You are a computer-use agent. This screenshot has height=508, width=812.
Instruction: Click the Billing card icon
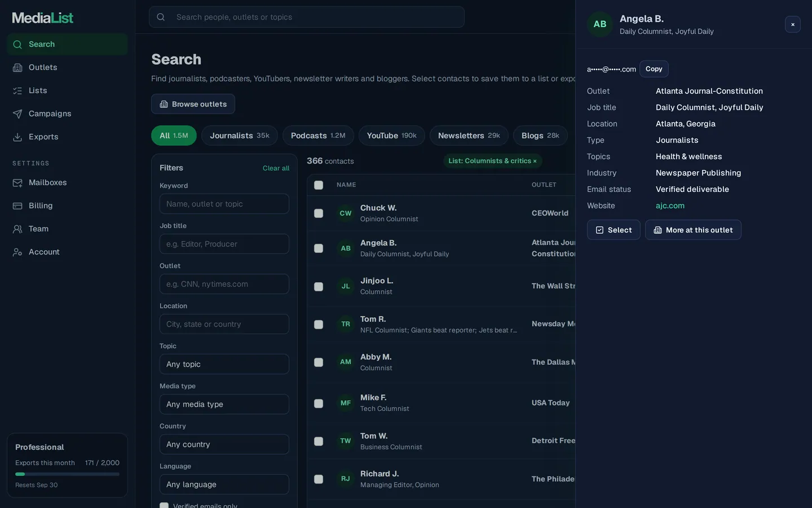point(17,206)
